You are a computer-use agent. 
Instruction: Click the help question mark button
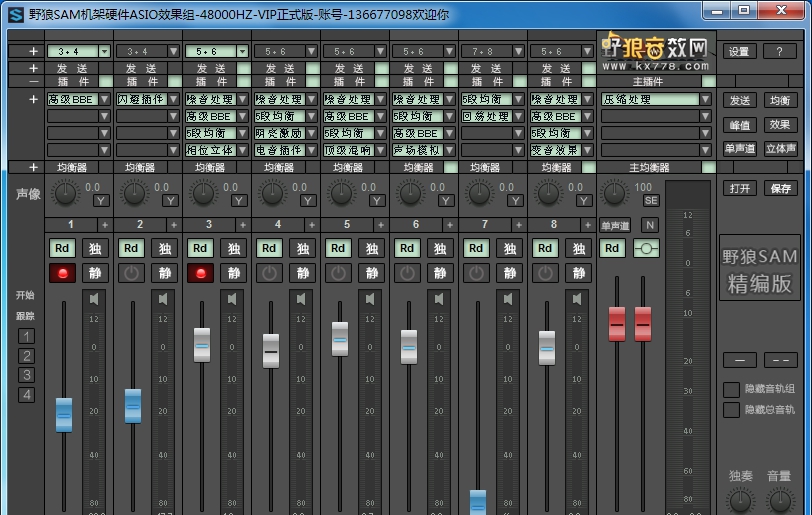pyautogui.click(x=779, y=52)
